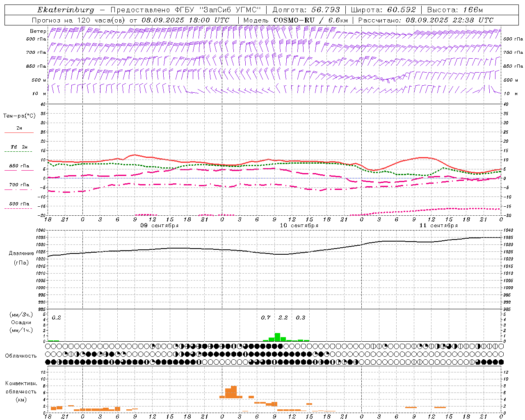
Task: Click the '(км)' unit label under convective cloudiness
Action: point(21,399)
